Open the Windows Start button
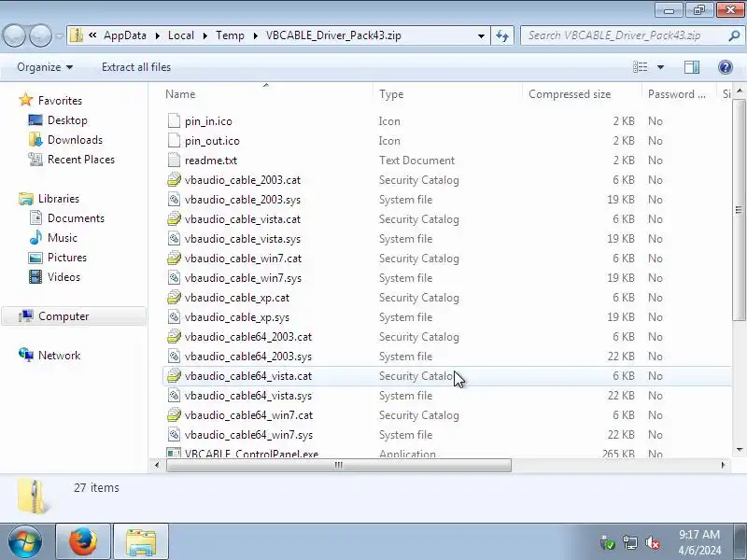This screenshot has height=560, width=747. coord(25,542)
